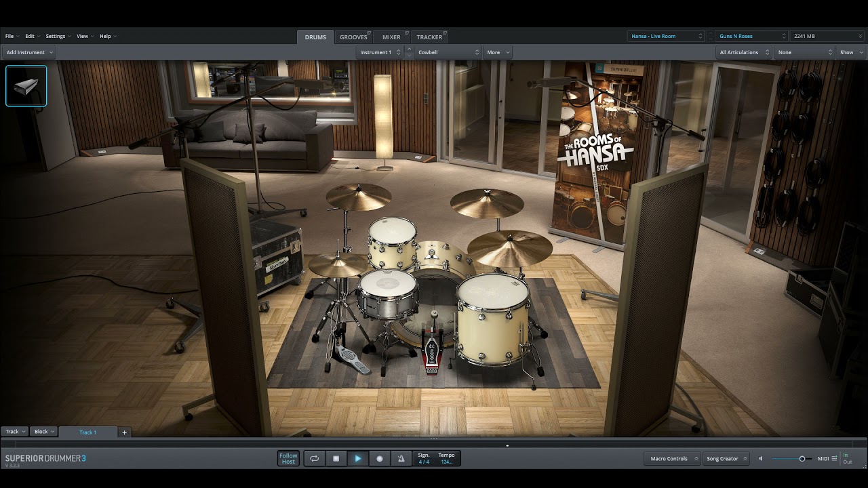Image resolution: width=868 pixels, height=488 pixels.
Task: Select the hi-hat cymbals
Action: point(338,265)
